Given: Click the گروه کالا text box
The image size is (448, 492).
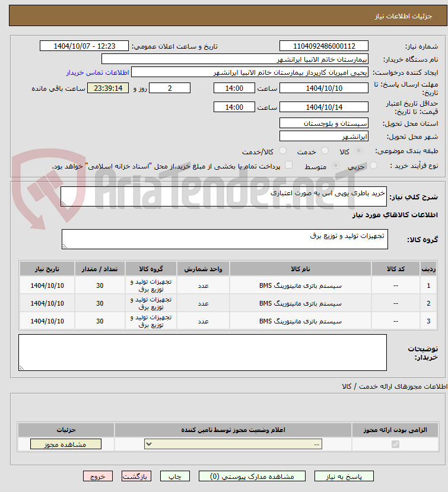Looking at the screenshot, I should [225, 239].
